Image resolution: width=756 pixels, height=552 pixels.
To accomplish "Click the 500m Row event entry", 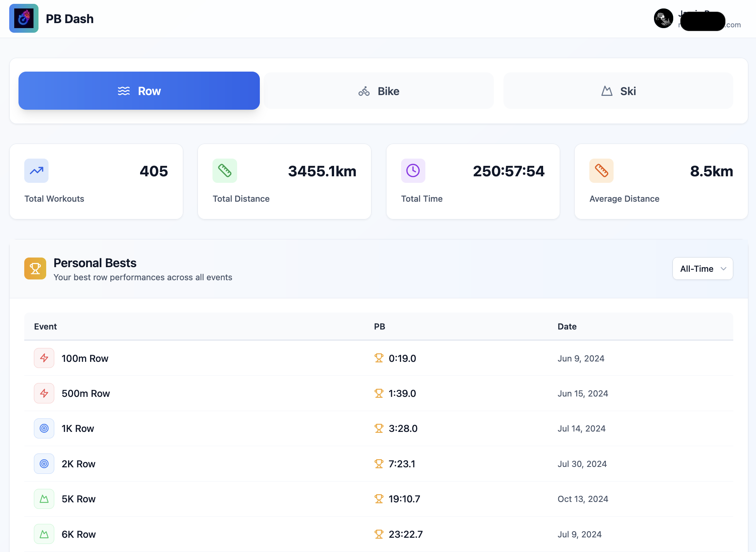I will pyautogui.click(x=86, y=393).
